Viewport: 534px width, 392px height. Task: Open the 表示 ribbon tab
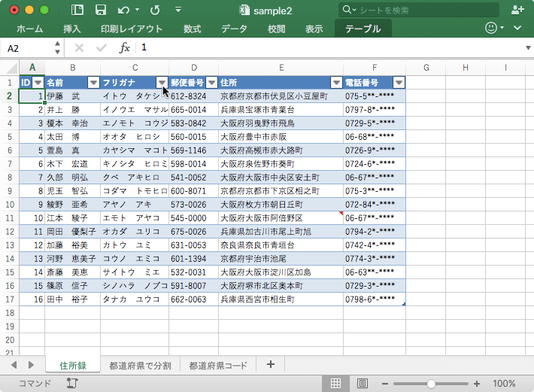click(x=314, y=29)
